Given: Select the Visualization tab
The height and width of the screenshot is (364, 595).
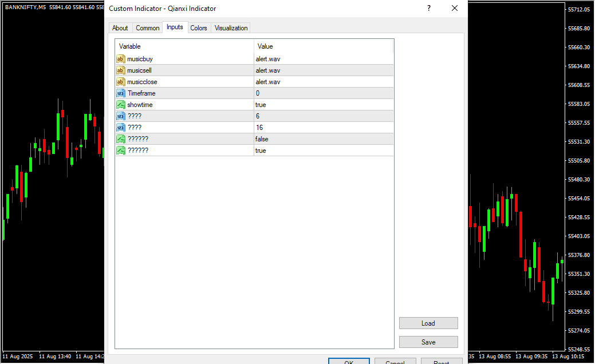Looking at the screenshot, I should point(231,28).
